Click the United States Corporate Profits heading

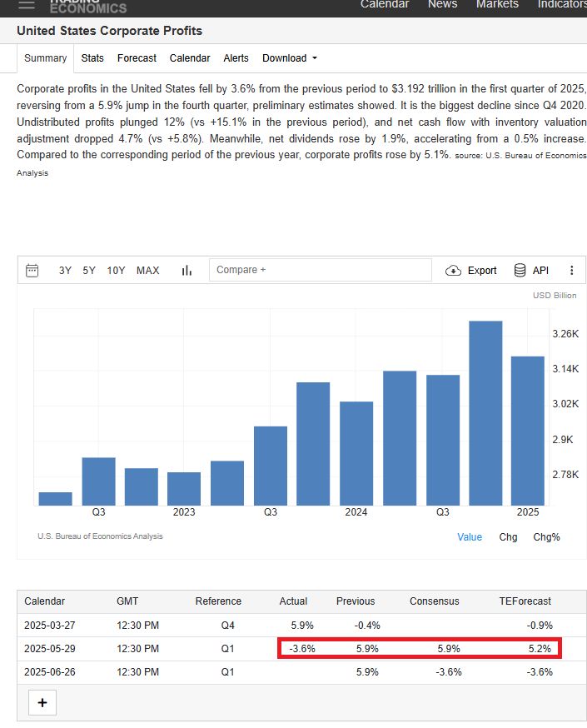click(110, 31)
